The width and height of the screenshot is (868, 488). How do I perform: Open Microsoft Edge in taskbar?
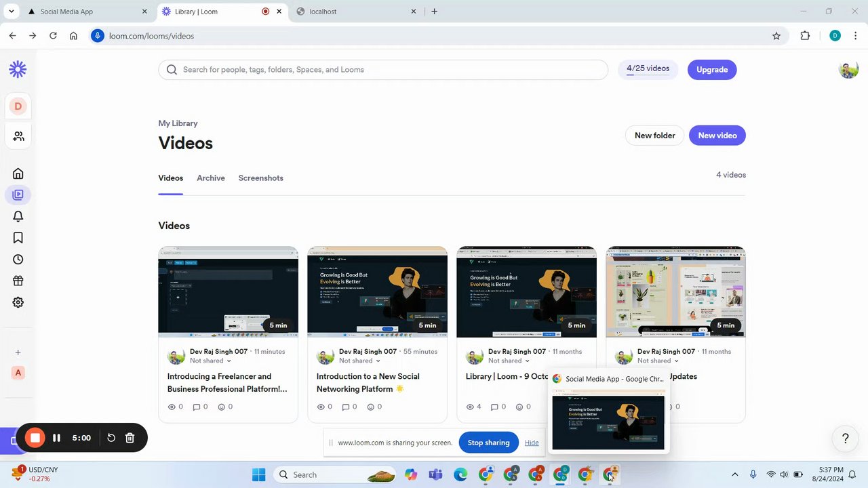point(460,474)
